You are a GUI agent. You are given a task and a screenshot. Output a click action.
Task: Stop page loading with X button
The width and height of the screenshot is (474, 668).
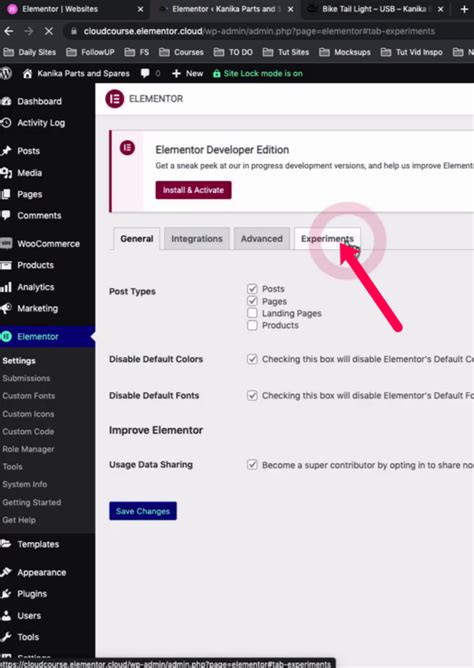(49, 31)
